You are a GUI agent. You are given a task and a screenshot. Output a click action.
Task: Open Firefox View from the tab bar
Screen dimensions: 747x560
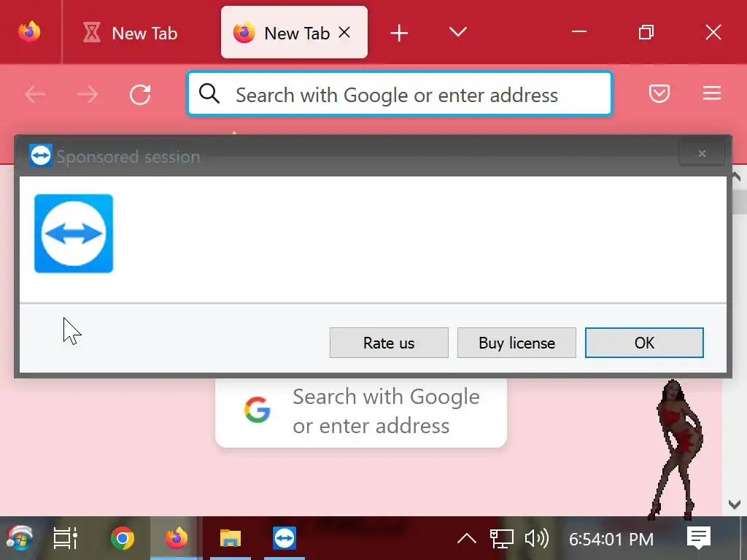pos(29,32)
